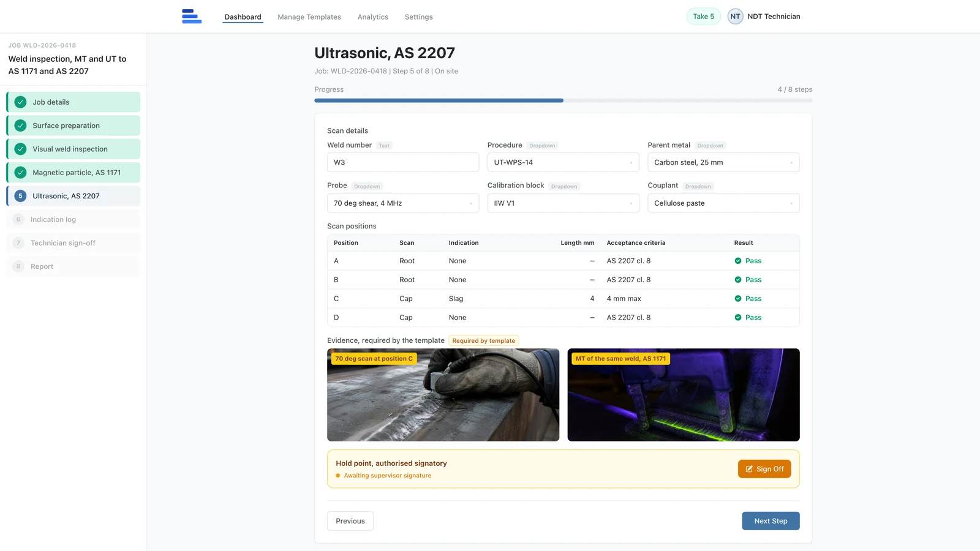980x551 pixels.
Task: Click step 8 badge for Report
Action: [18, 266]
